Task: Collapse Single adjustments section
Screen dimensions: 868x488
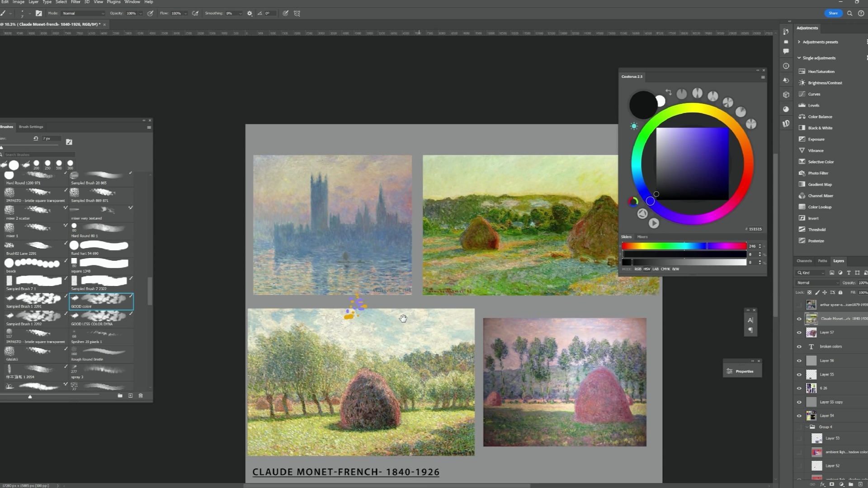Action: (799, 58)
